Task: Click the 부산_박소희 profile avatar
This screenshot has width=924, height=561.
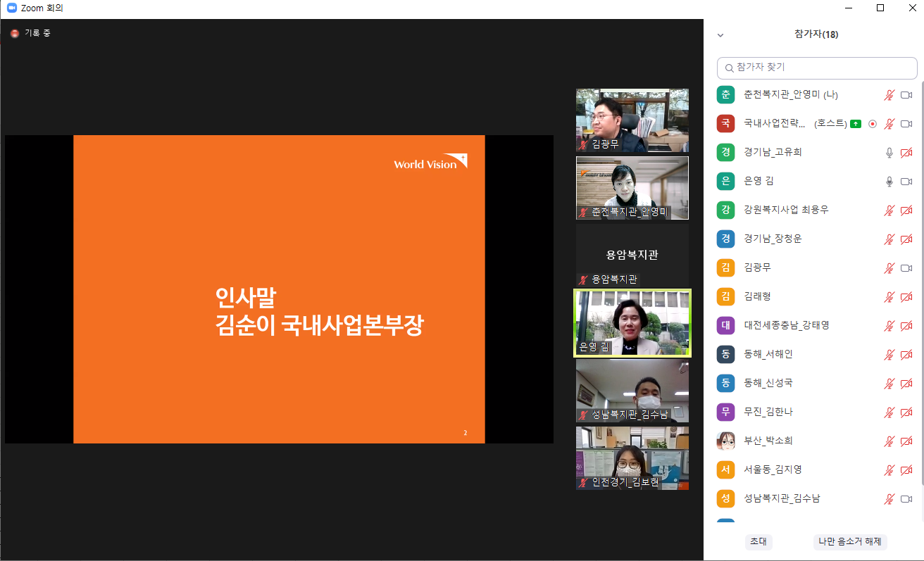Action: (725, 441)
